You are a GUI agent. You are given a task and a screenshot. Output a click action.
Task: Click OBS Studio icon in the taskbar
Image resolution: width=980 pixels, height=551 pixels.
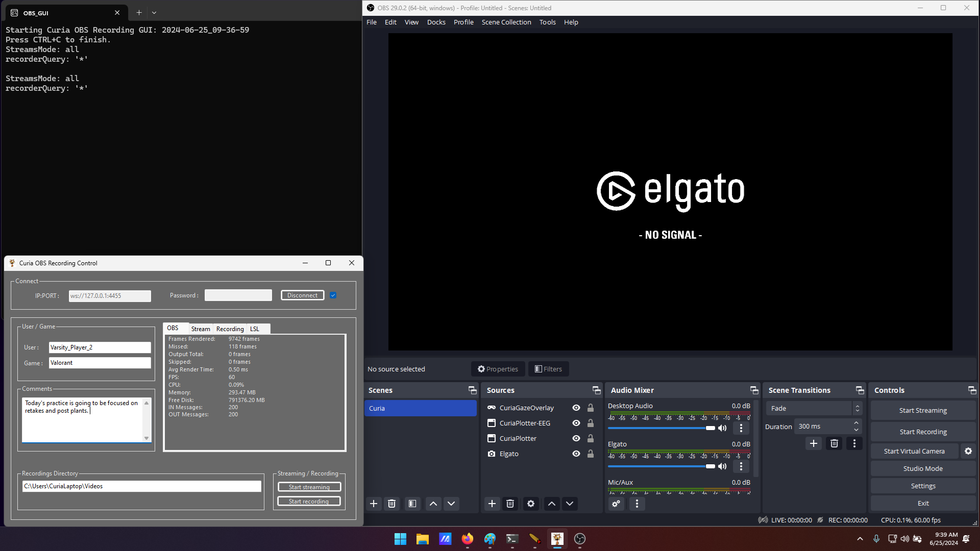tap(580, 539)
